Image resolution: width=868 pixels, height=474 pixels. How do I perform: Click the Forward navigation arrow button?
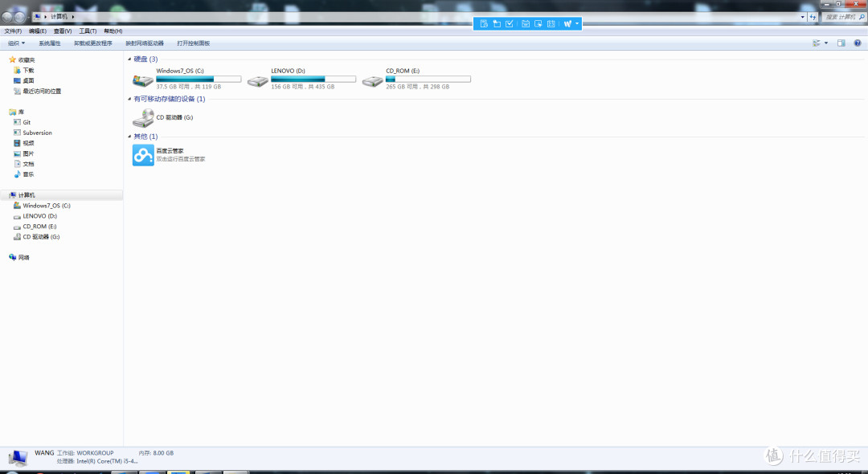[x=19, y=17]
